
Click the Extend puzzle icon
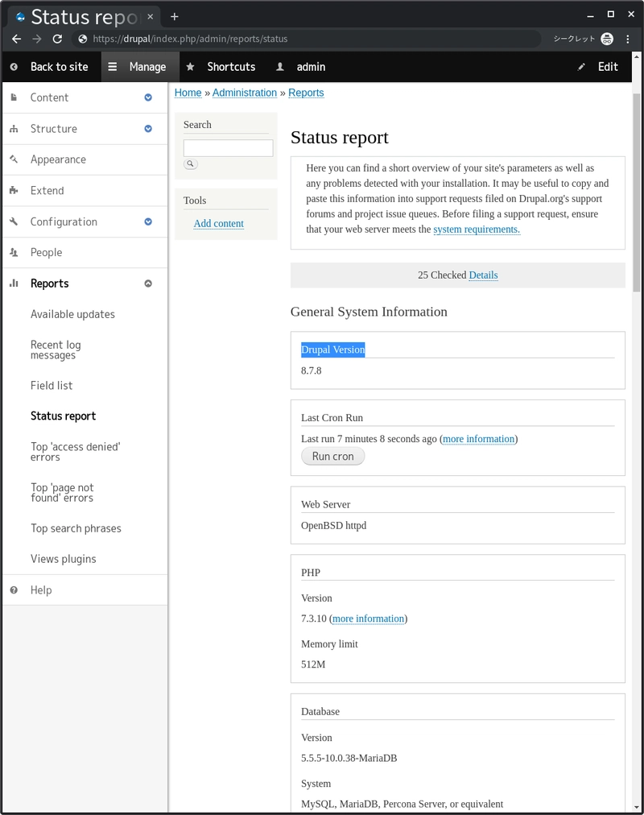pos(14,190)
